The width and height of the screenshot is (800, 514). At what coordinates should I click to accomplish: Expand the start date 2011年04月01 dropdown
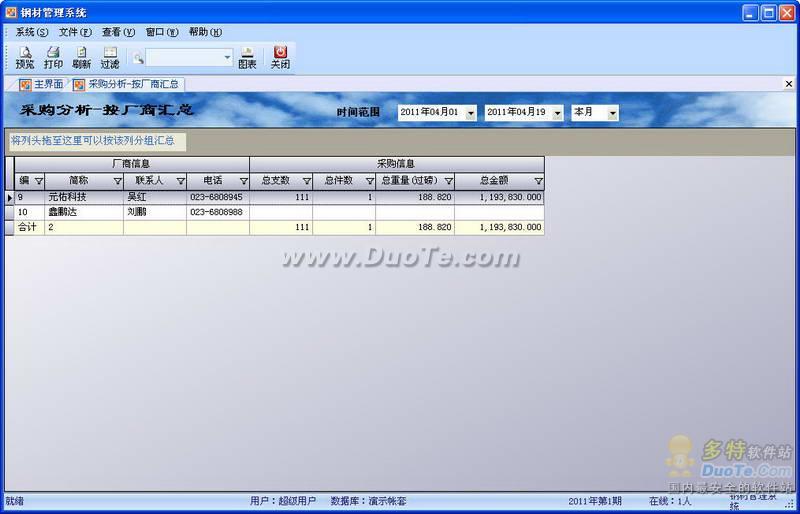coord(470,113)
